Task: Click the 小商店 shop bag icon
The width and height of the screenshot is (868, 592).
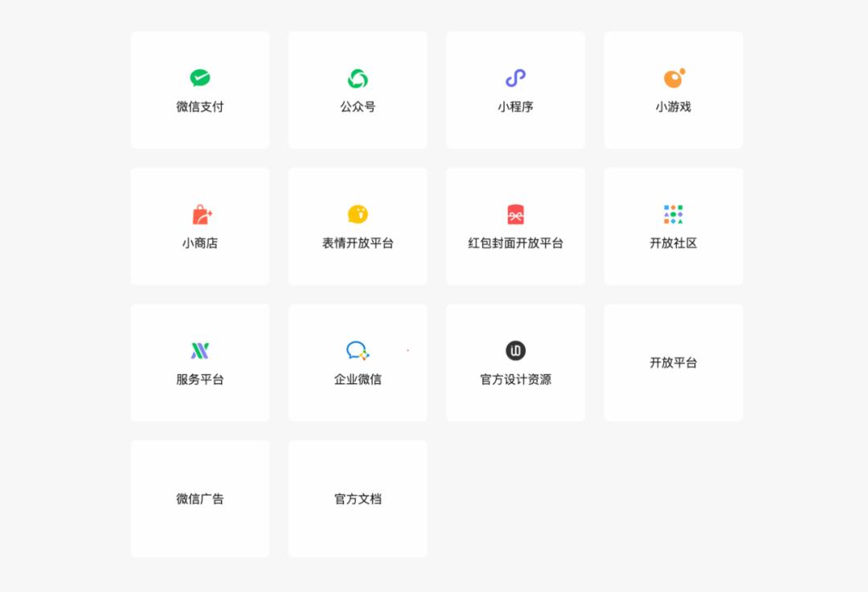Action: point(199,214)
